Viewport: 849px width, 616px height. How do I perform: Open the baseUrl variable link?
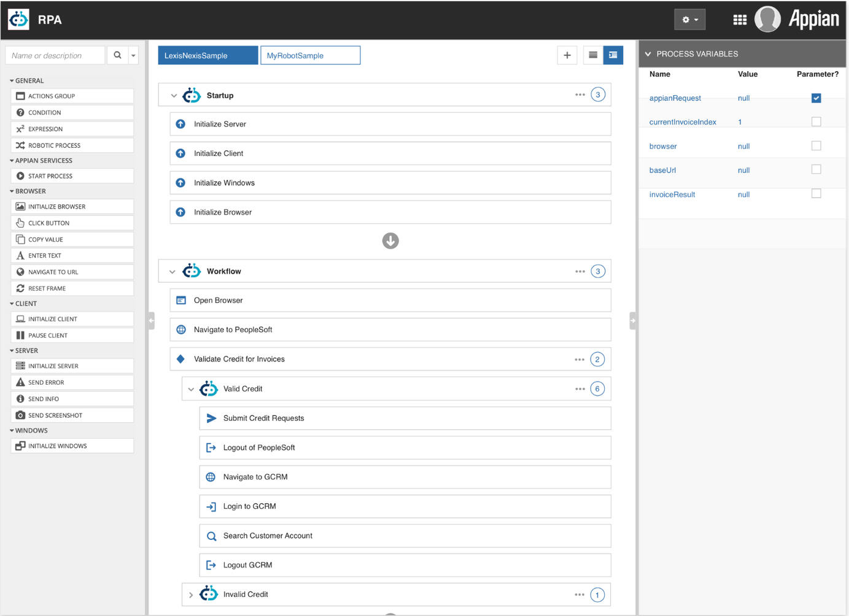click(x=662, y=171)
